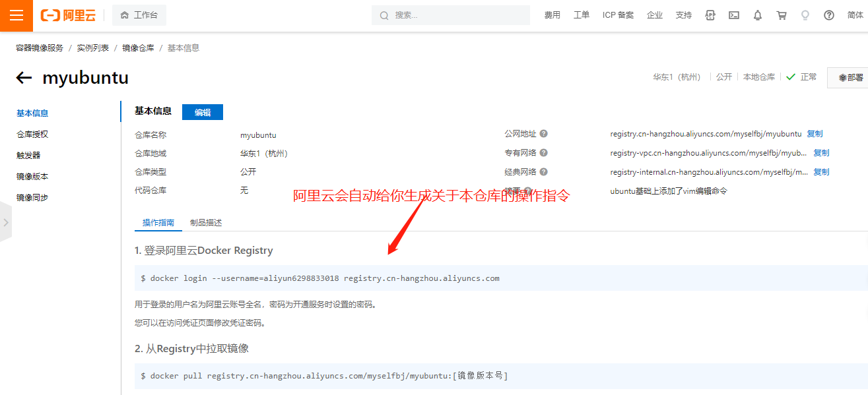Click the ubuntu基础上添加了vim编辑命令 summary text
The height and width of the screenshot is (395, 868).
(x=669, y=191)
